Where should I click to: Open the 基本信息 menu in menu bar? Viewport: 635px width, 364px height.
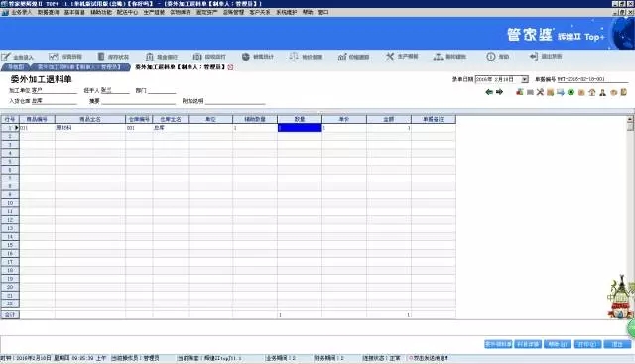click(75, 12)
